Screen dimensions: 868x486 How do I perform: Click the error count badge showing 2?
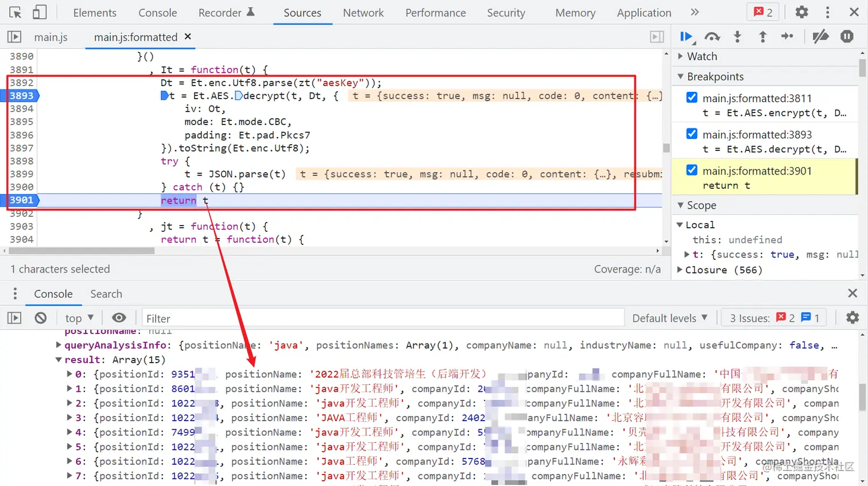coord(764,12)
